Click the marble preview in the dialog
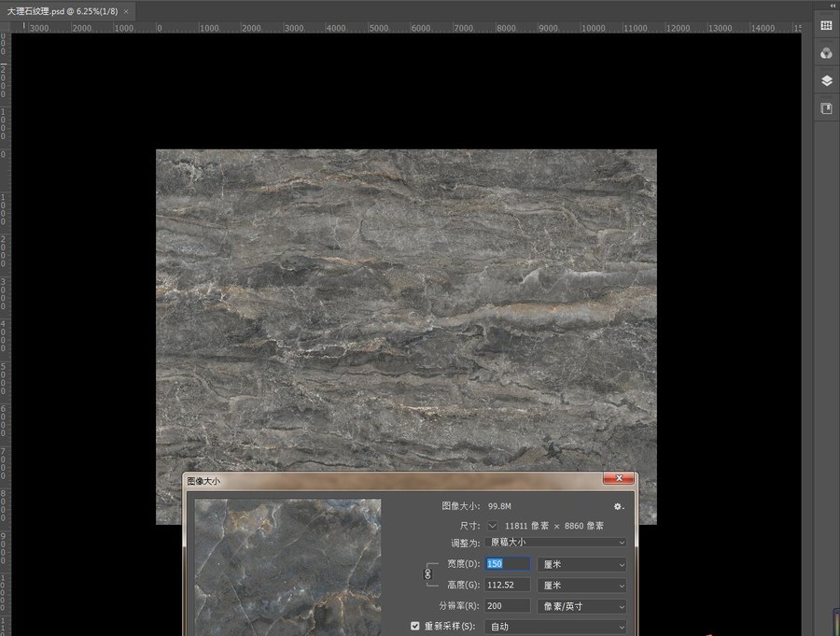Viewport: 840px width, 636px height. click(287, 568)
